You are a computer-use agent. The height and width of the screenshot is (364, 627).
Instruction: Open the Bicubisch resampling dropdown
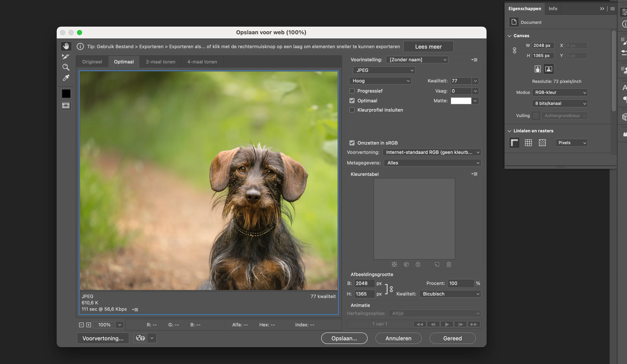tap(450, 294)
